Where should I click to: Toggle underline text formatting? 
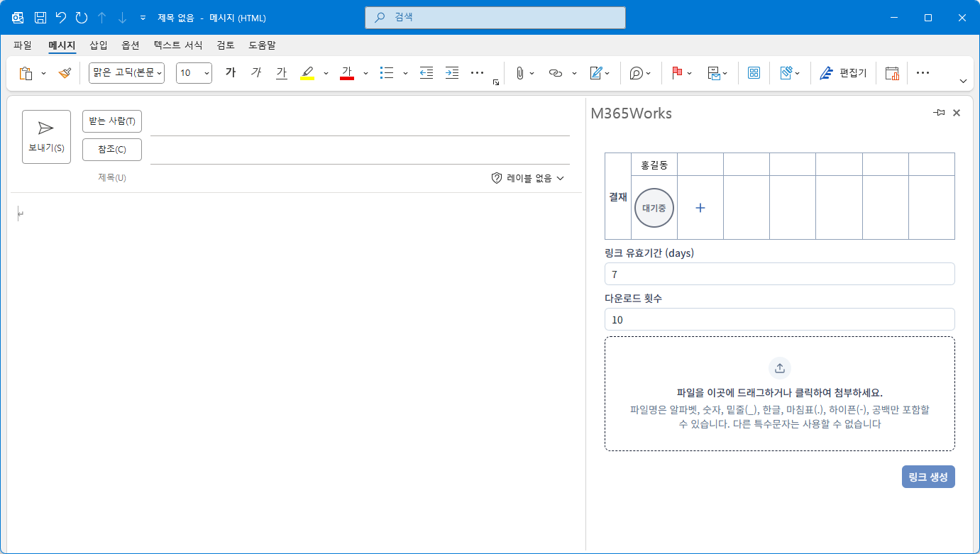coord(282,73)
